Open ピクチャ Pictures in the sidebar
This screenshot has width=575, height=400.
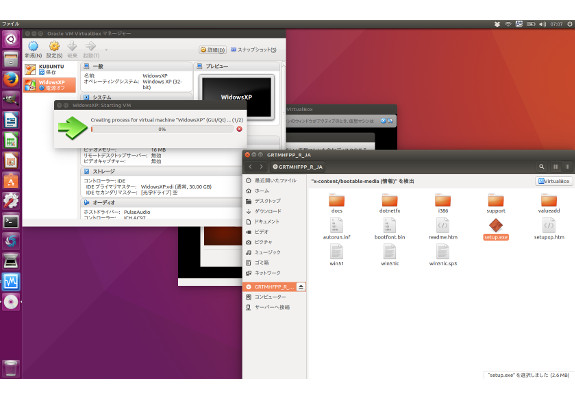(274, 242)
